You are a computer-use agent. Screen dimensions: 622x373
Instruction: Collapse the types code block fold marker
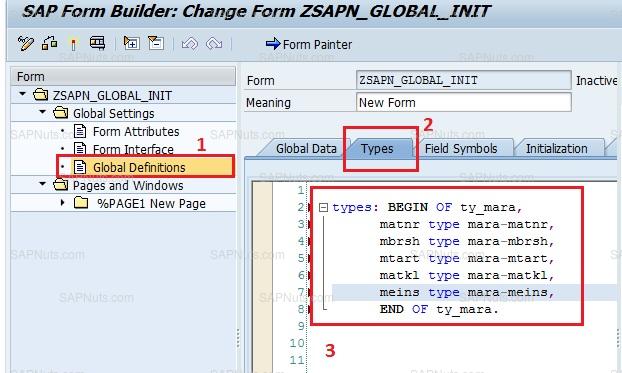pos(323,207)
